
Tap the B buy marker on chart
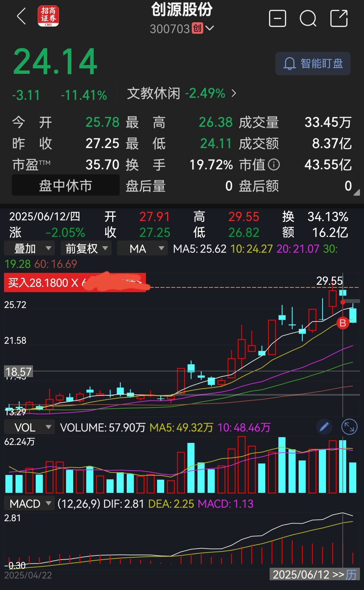(x=343, y=323)
